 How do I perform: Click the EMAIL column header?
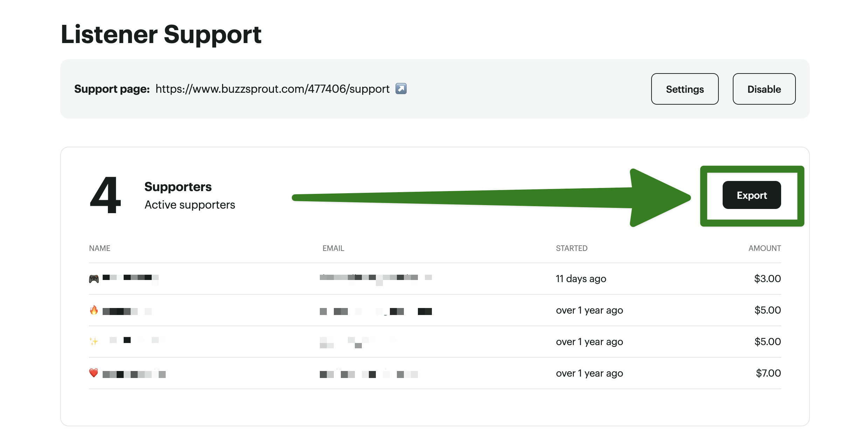click(333, 248)
